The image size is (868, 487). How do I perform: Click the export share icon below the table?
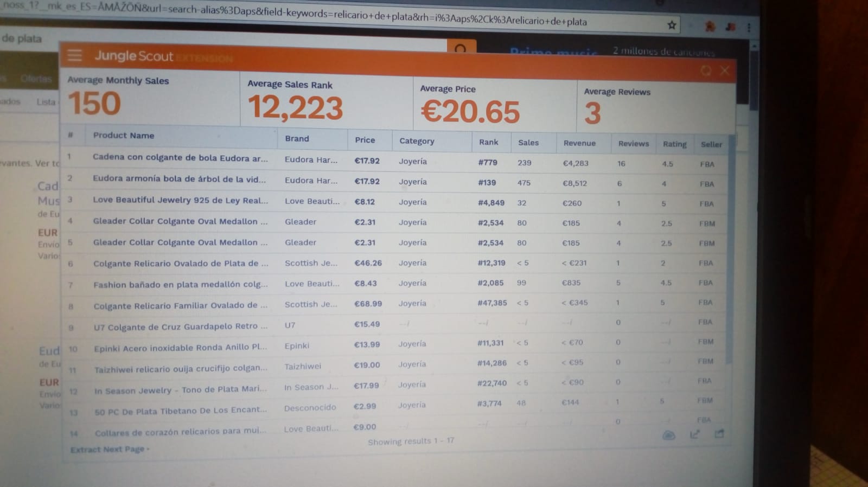719,434
